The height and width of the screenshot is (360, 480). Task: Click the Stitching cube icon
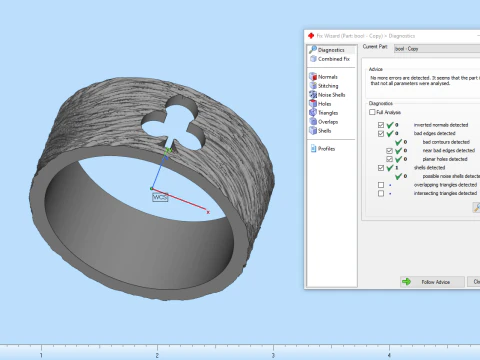[x=313, y=86]
